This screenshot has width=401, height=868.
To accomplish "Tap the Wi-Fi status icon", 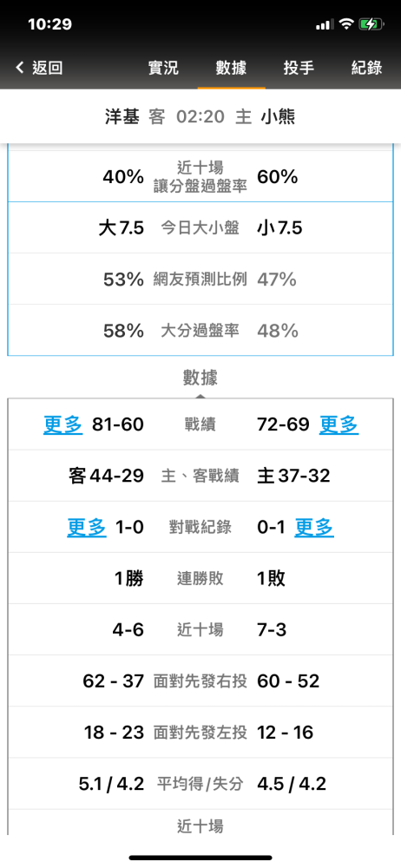I will [x=346, y=23].
